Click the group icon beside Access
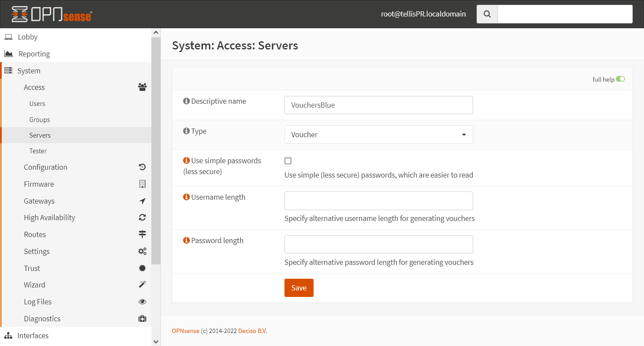The image size is (644, 346). (x=142, y=87)
